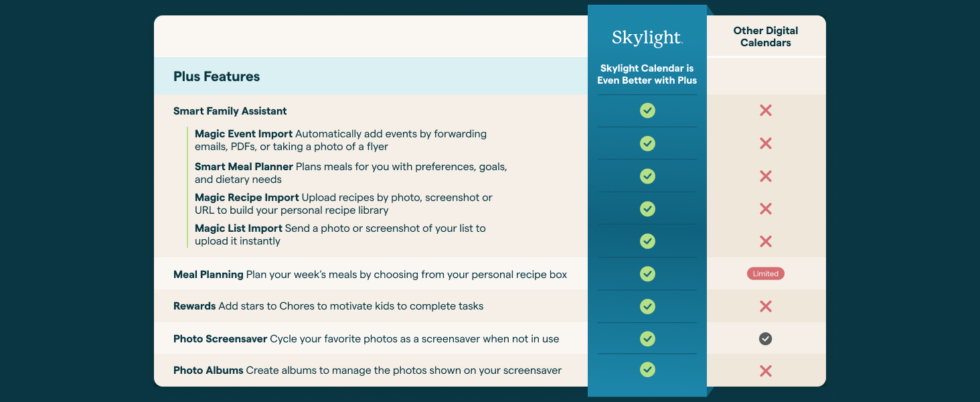Click the Smart Family Assistant row title
980x402 pixels.
coord(230,111)
